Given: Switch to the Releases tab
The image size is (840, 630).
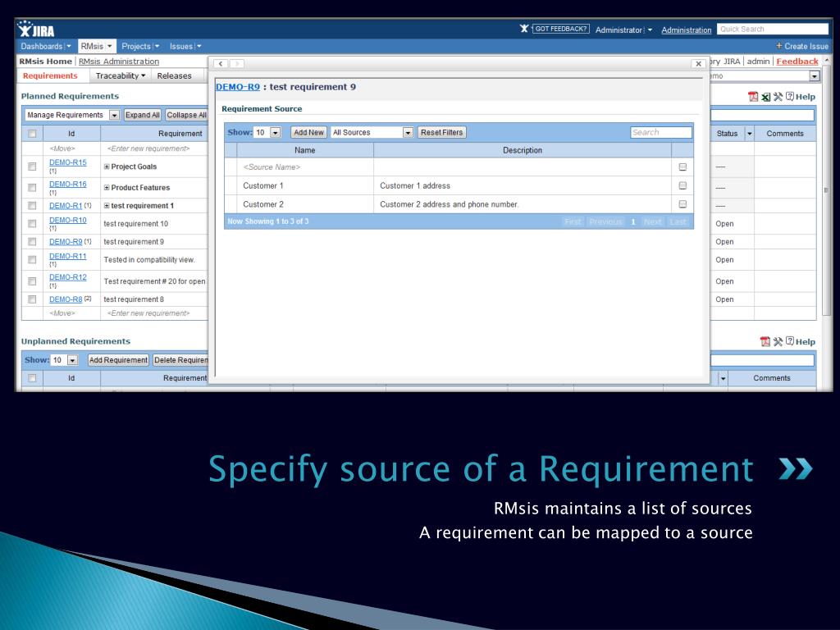Looking at the screenshot, I should [x=174, y=75].
